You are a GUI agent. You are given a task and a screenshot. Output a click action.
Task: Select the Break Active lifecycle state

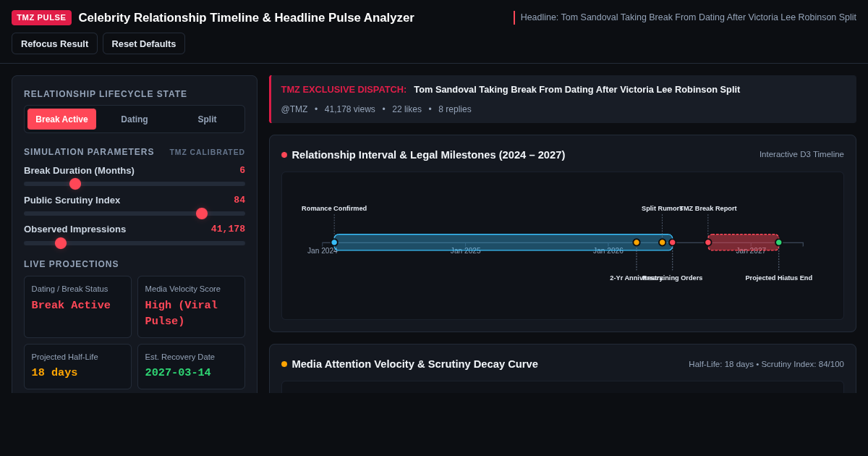(61, 119)
